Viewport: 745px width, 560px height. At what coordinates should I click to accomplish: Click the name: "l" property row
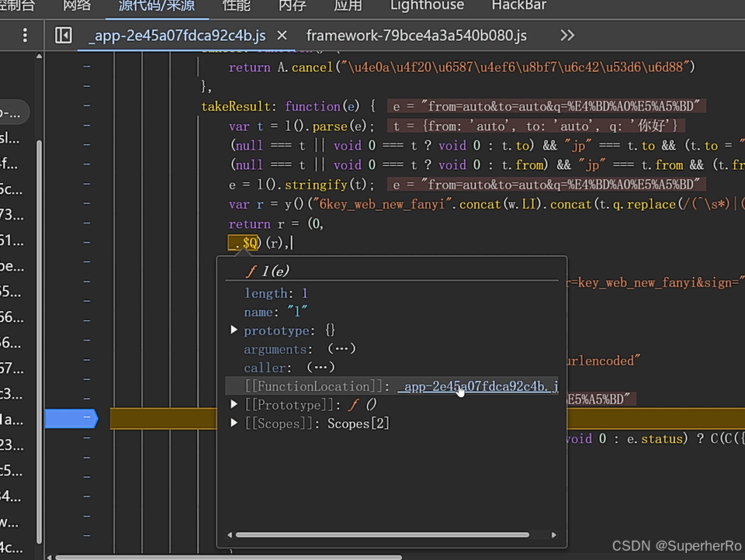(275, 312)
